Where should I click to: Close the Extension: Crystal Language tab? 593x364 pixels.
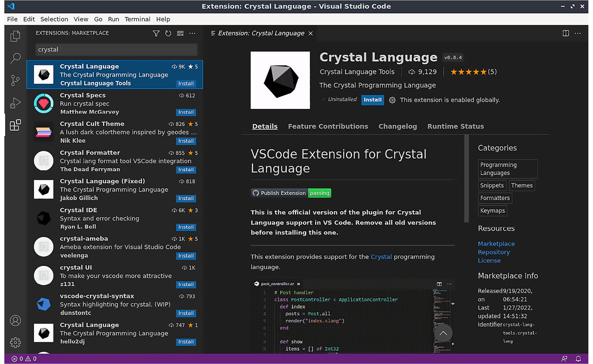tap(311, 33)
